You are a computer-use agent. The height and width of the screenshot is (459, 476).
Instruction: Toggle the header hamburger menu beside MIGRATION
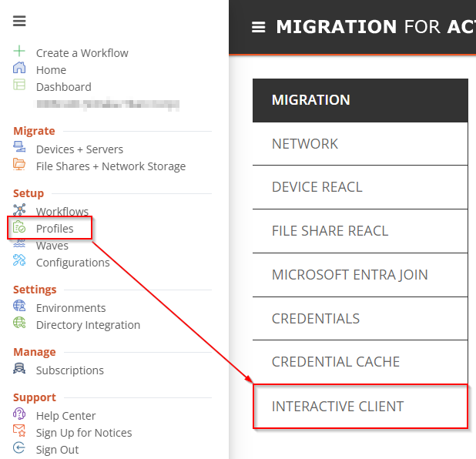coord(259,27)
